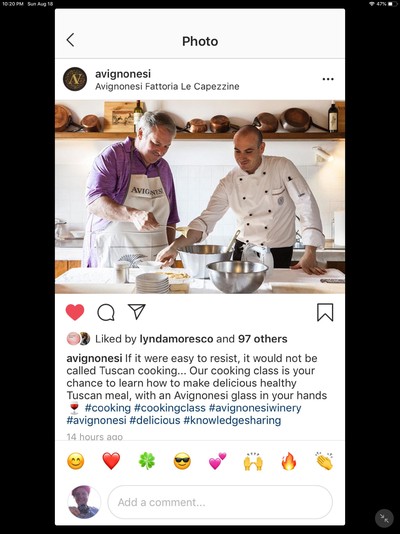Viewport: 400px width, 534px height.
Task: Insert the sunglasses face emoji
Action: (182, 461)
